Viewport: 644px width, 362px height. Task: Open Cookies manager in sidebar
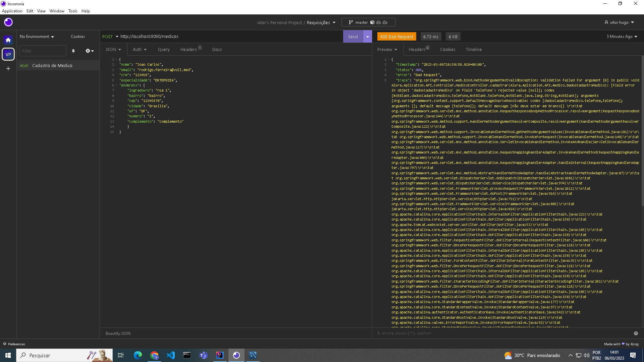pyautogui.click(x=78, y=37)
